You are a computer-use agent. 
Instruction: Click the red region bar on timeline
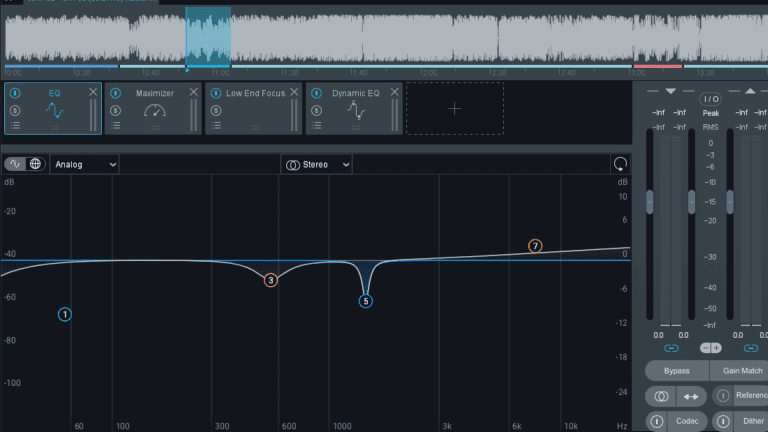657,66
